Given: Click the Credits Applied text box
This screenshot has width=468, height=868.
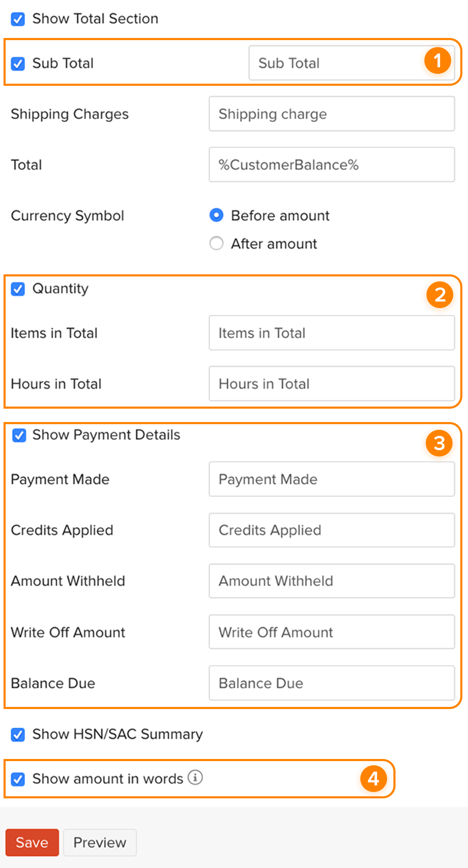Looking at the screenshot, I should click(331, 530).
